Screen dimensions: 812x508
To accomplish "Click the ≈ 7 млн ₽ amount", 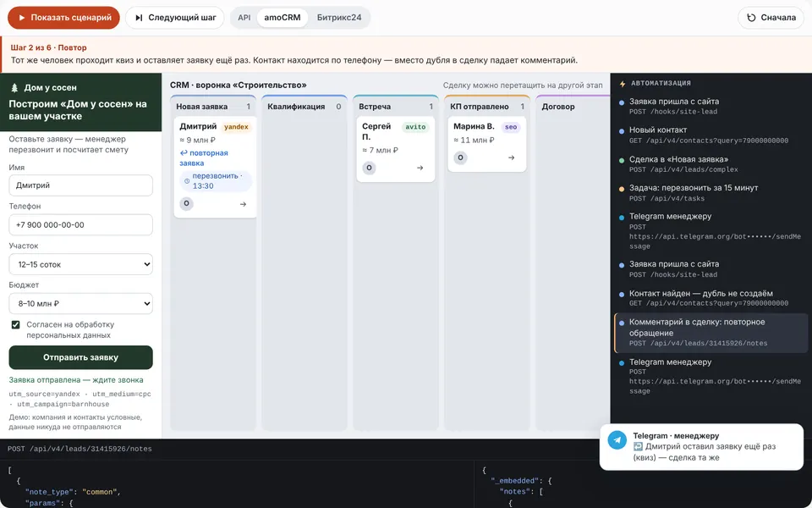I will pyautogui.click(x=380, y=151).
